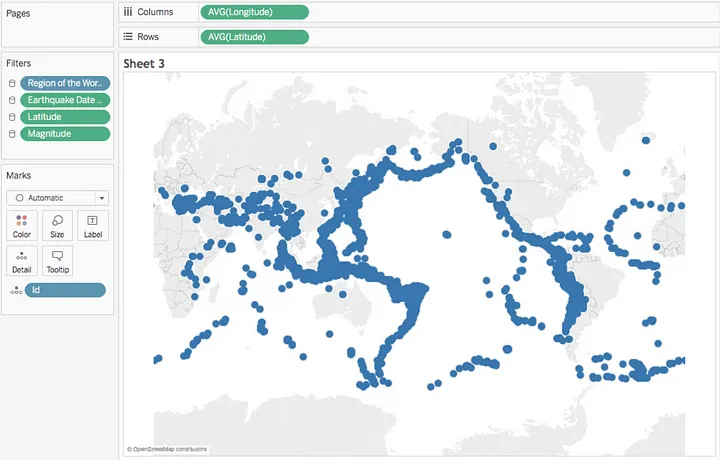This screenshot has width=720, height=460.
Task: Click the detail icon beside the Id pill
Action: tap(16, 290)
